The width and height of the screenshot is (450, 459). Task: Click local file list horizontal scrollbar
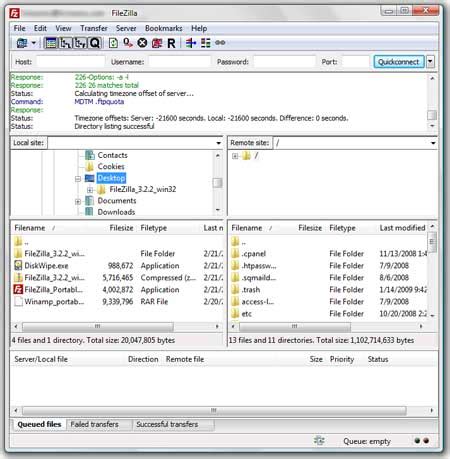pyautogui.click(x=98, y=326)
